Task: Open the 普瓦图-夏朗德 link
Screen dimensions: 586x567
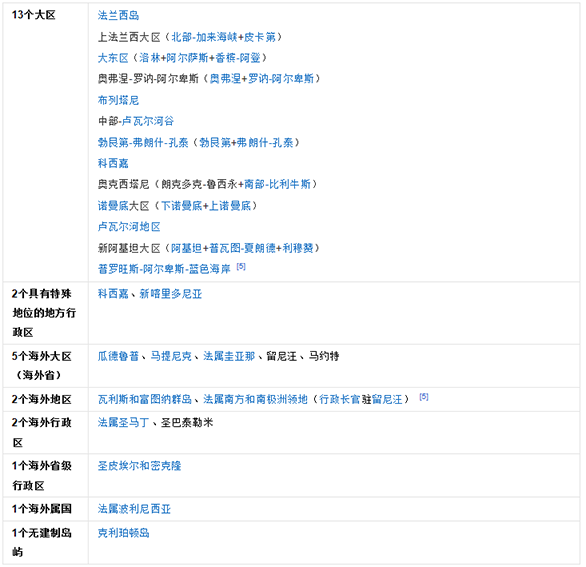Action: [242, 248]
